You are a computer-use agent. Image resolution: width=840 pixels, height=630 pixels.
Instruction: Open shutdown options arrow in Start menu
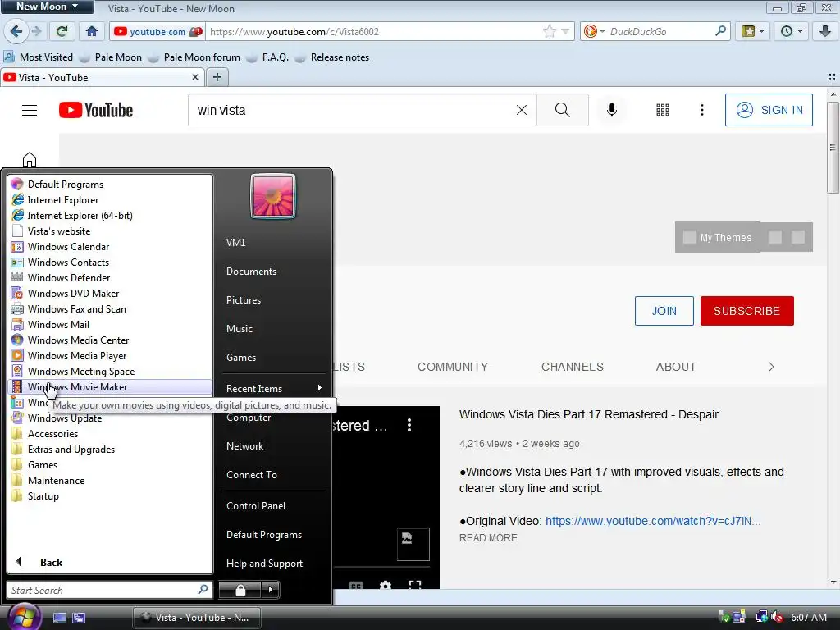pyautogui.click(x=271, y=590)
